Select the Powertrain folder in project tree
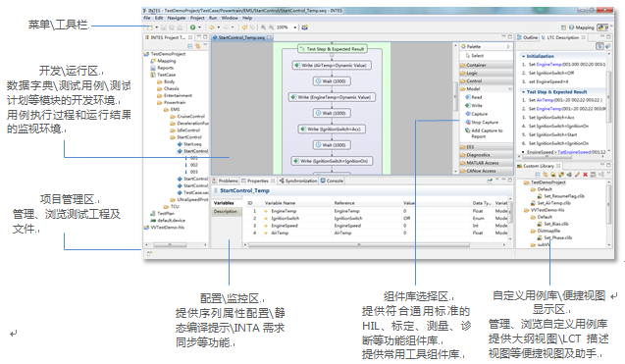Screen dimensions: 625x364 (x=172, y=102)
